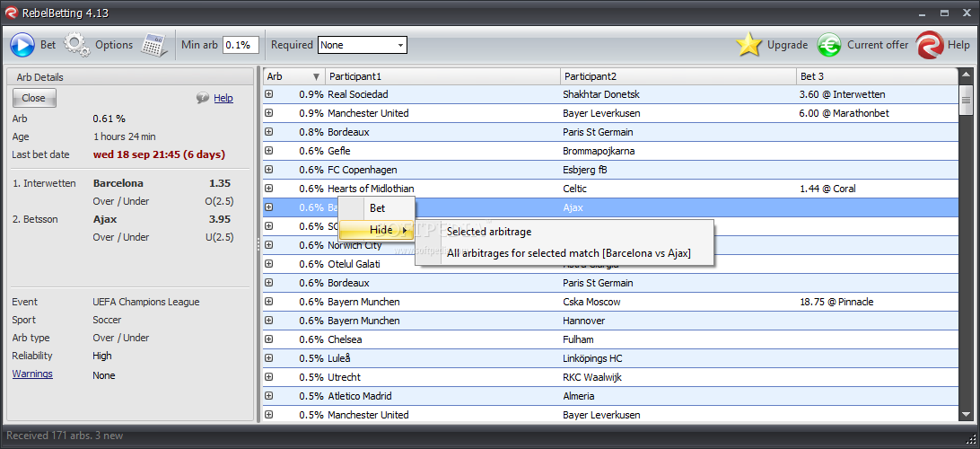The image size is (980, 449).
Task: Click '18.75 @ Pinnacle' cell
Action: (836, 302)
